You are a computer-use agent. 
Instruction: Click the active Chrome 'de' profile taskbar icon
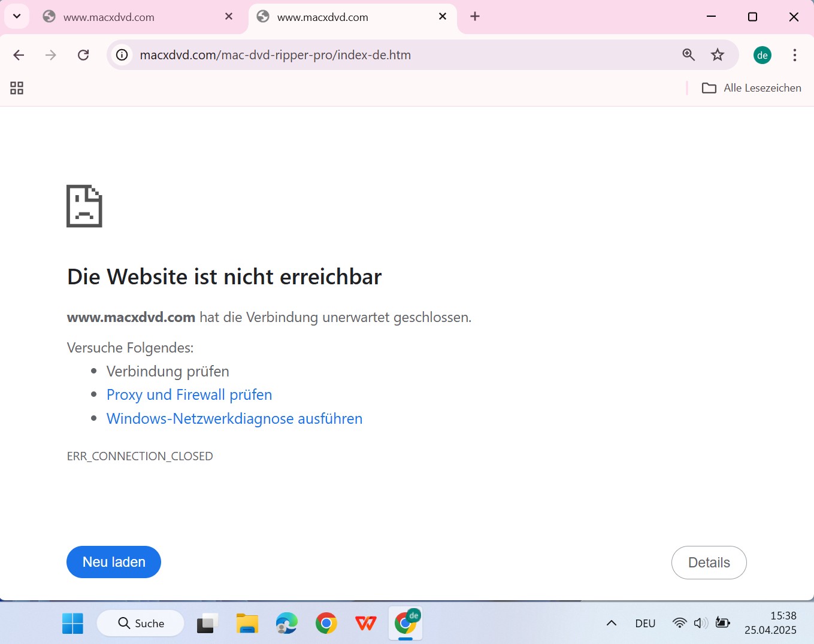(406, 624)
